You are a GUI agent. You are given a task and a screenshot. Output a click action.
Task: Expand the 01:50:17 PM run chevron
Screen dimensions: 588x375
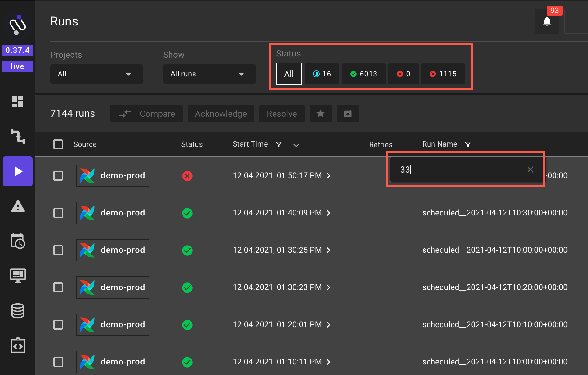329,176
